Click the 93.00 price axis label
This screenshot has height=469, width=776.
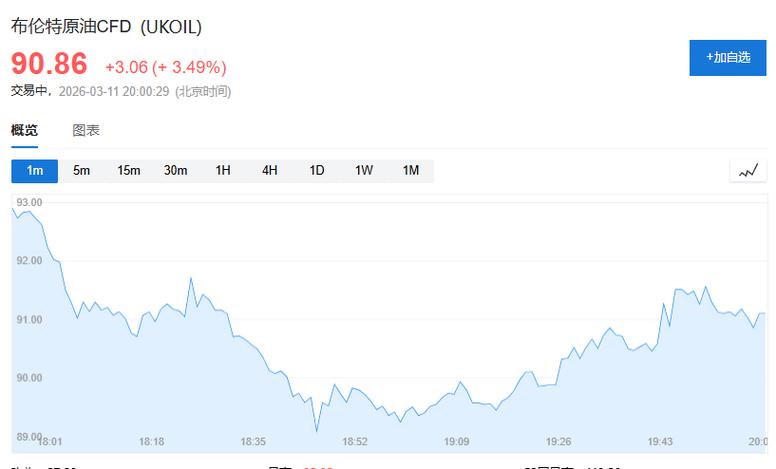point(29,202)
